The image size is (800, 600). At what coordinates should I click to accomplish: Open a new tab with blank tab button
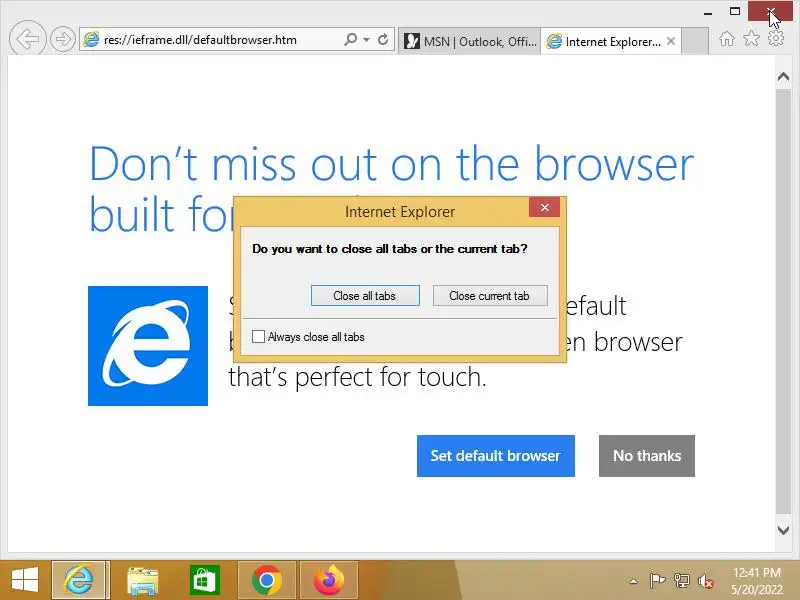click(x=695, y=41)
